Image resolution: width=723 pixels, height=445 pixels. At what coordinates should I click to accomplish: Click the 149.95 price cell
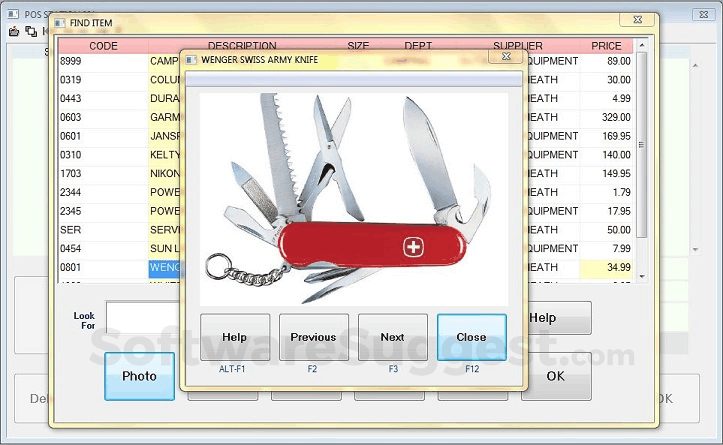pyautogui.click(x=606, y=173)
